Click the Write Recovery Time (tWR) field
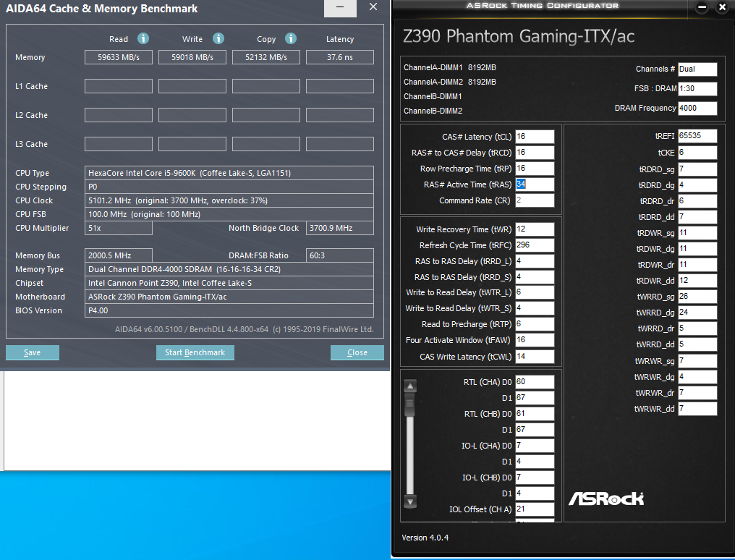Image resolution: width=735 pixels, height=560 pixels. (x=535, y=229)
